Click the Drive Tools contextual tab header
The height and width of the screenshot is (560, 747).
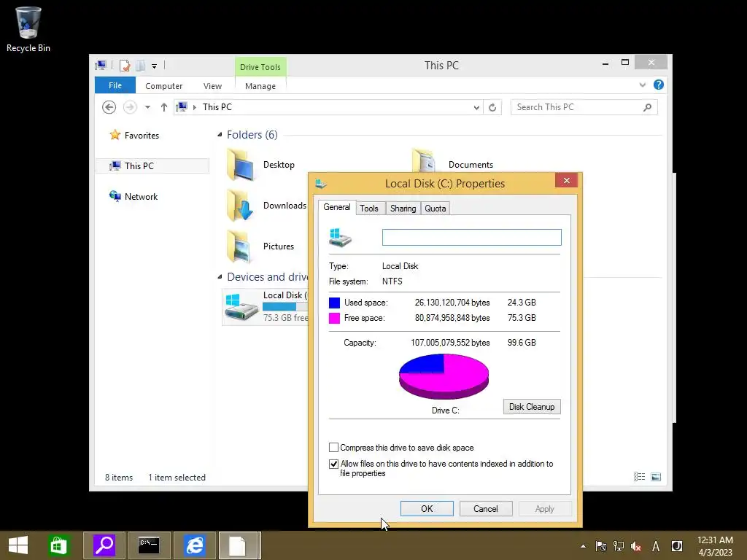point(260,66)
